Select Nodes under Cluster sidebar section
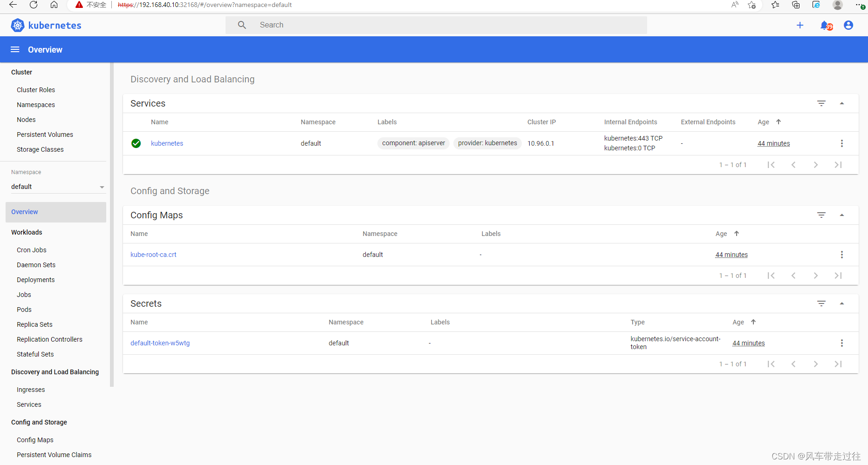Viewport: 868px width, 465px height. tap(26, 120)
